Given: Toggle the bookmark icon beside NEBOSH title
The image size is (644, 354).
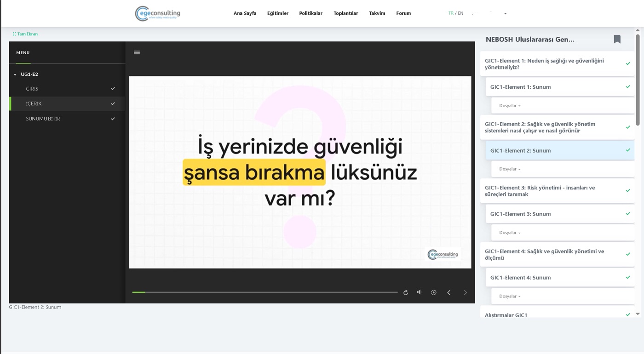Looking at the screenshot, I should point(617,40).
